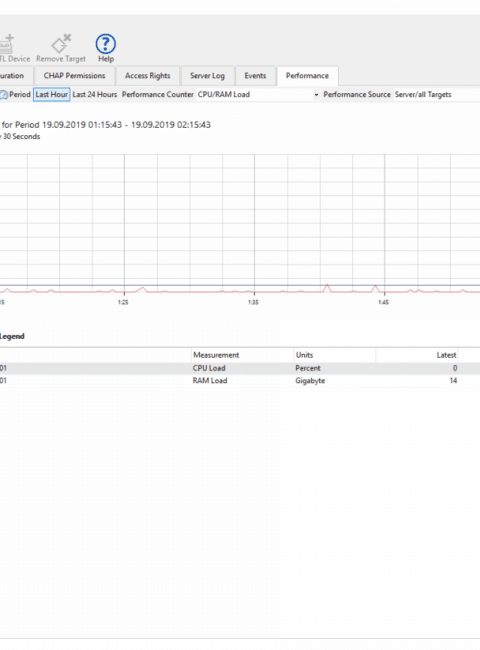
Task: Click the Percent units cell
Action: point(308,368)
